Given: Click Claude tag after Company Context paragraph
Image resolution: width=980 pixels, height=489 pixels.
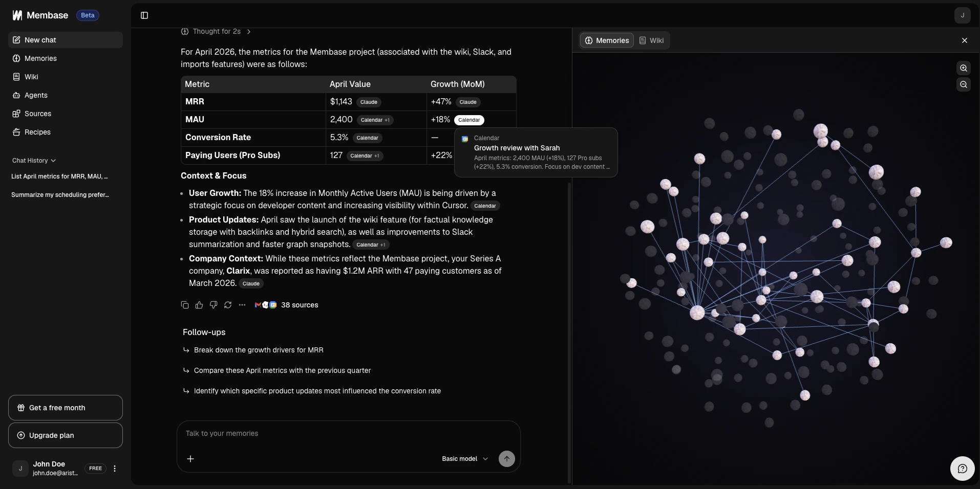Looking at the screenshot, I should coord(251,284).
